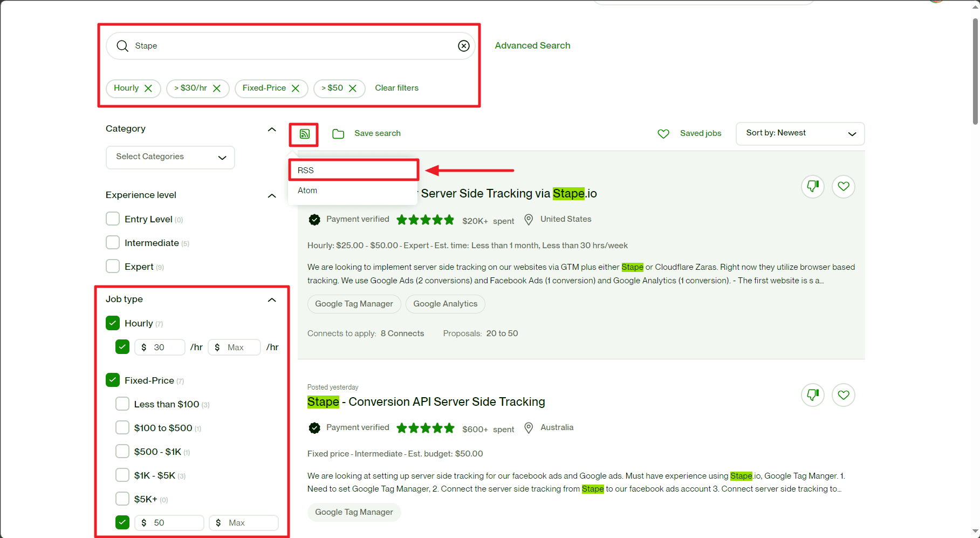
Task: Open the Sort by: Newest dropdown
Action: [800, 134]
